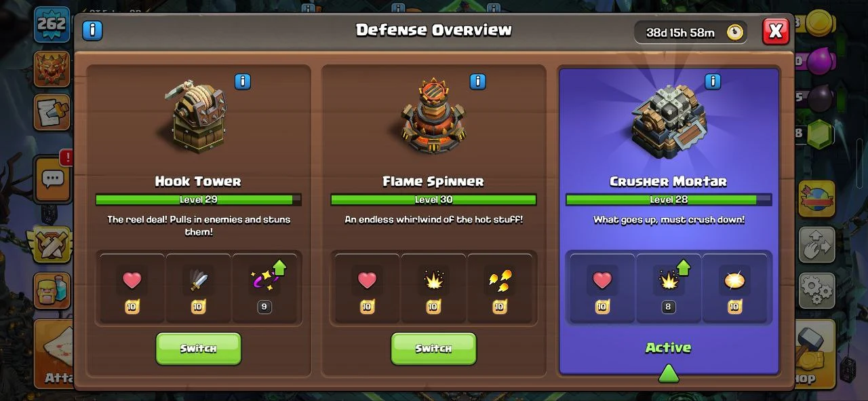Open Crusher Mortar info icon
The width and height of the screenshot is (868, 401).
pos(713,81)
